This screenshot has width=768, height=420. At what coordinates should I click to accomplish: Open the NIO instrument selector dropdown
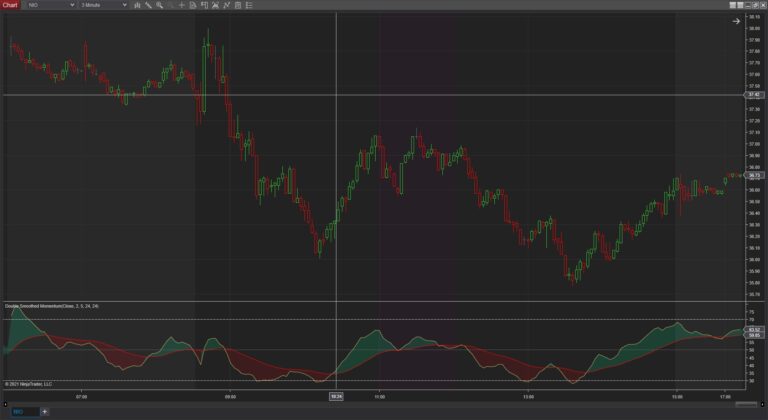pyautogui.click(x=51, y=5)
